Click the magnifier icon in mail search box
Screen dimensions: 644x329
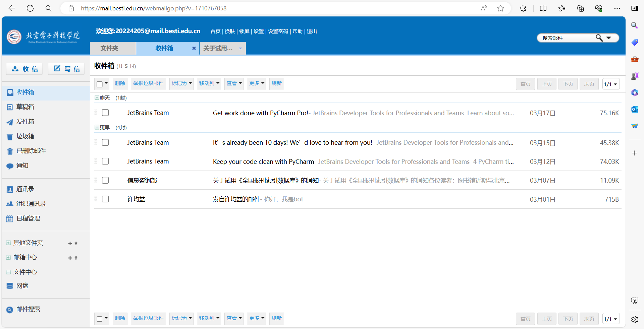[x=599, y=38]
